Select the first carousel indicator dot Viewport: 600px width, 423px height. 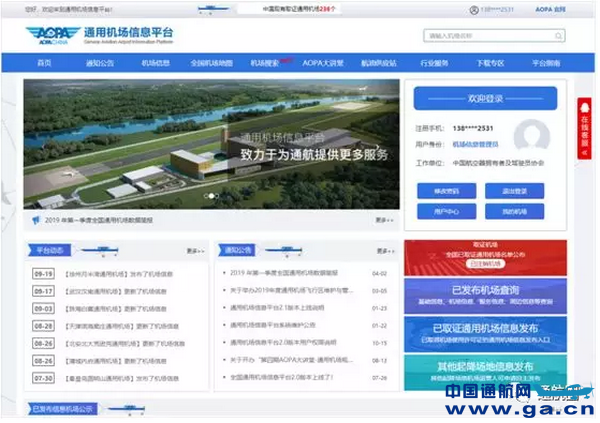coord(205,196)
